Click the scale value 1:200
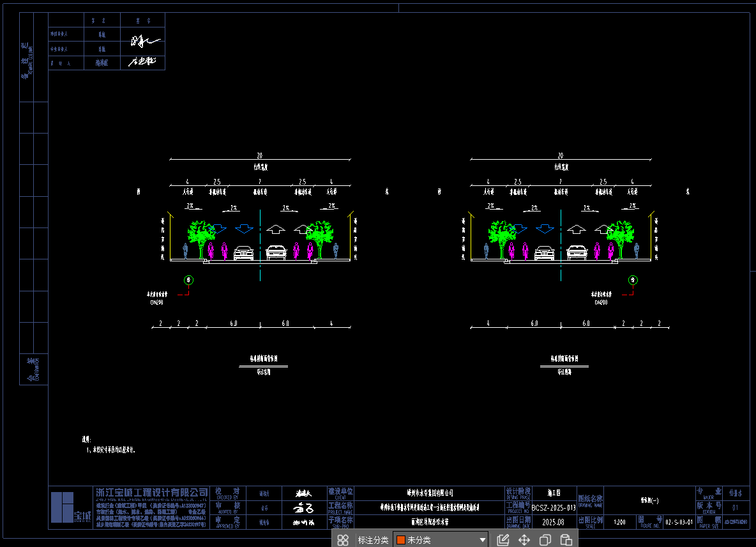 (x=619, y=522)
